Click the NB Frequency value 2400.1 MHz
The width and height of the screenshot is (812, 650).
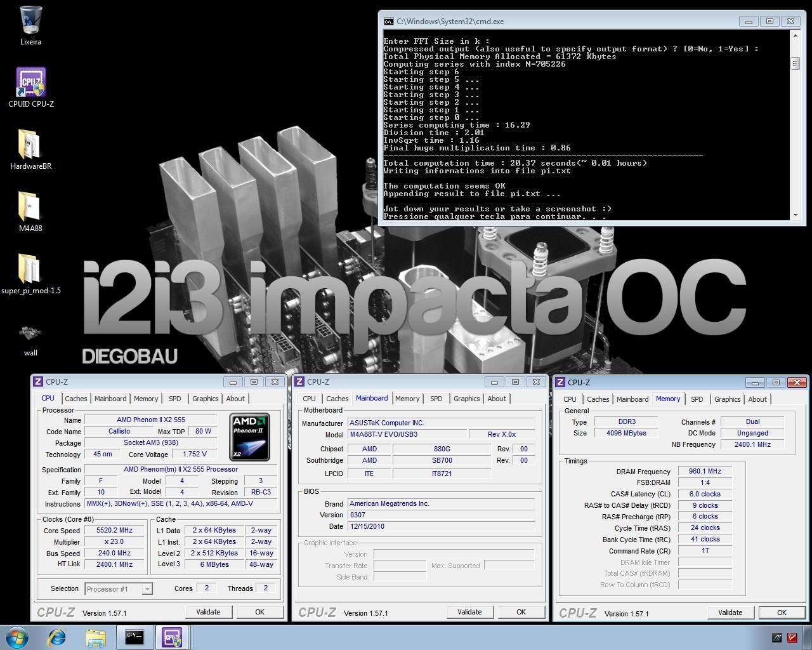point(752,445)
